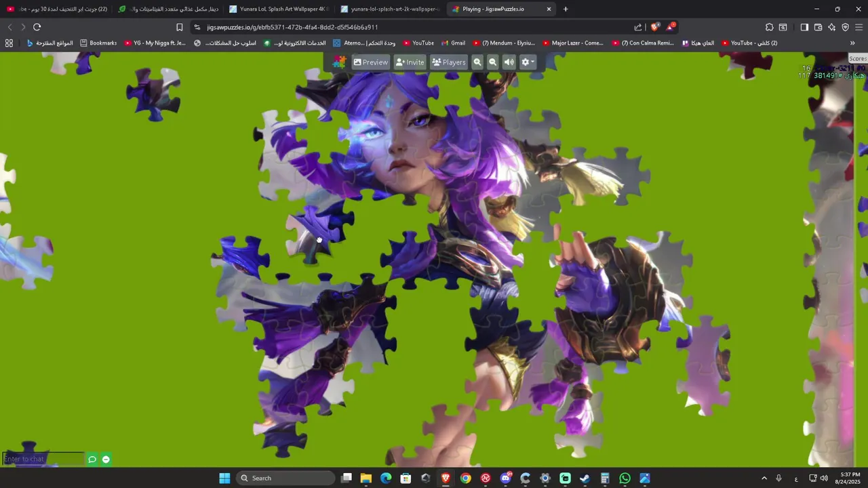Viewport: 868px width, 488px height.
Task: Open the browser extensions puzzle icon
Action: (x=769, y=27)
